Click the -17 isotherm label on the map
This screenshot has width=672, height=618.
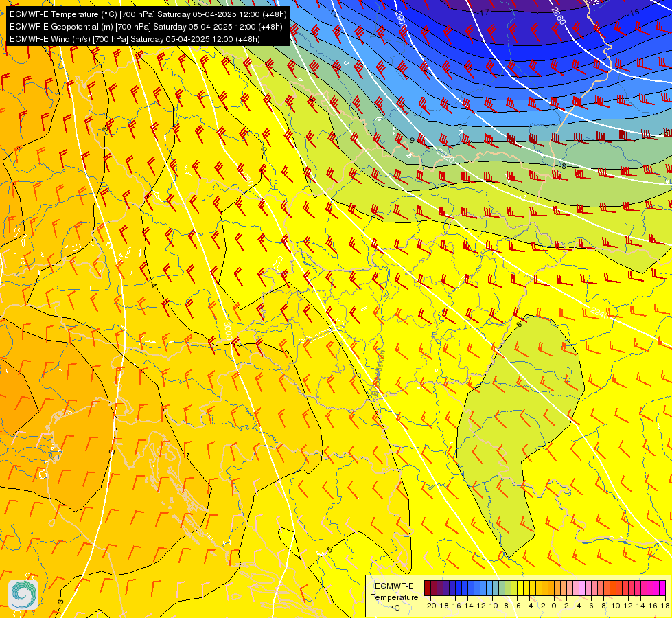click(x=483, y=13)
